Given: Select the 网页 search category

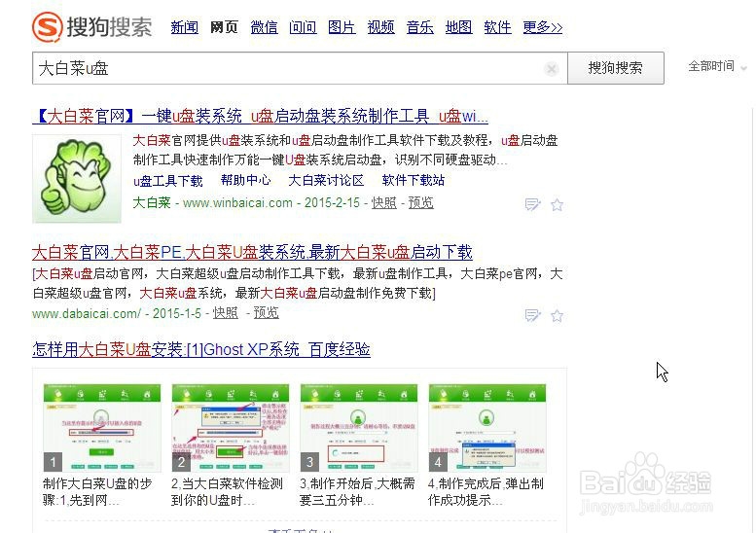Looking at the screenshot, I should pos(224,27).
